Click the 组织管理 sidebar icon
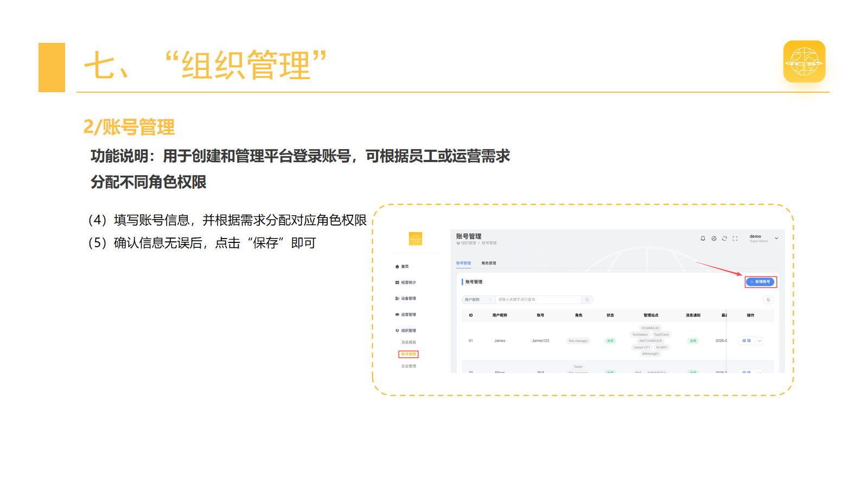The height and width of the screenshot is (488, 868). [x=397, y=331]
